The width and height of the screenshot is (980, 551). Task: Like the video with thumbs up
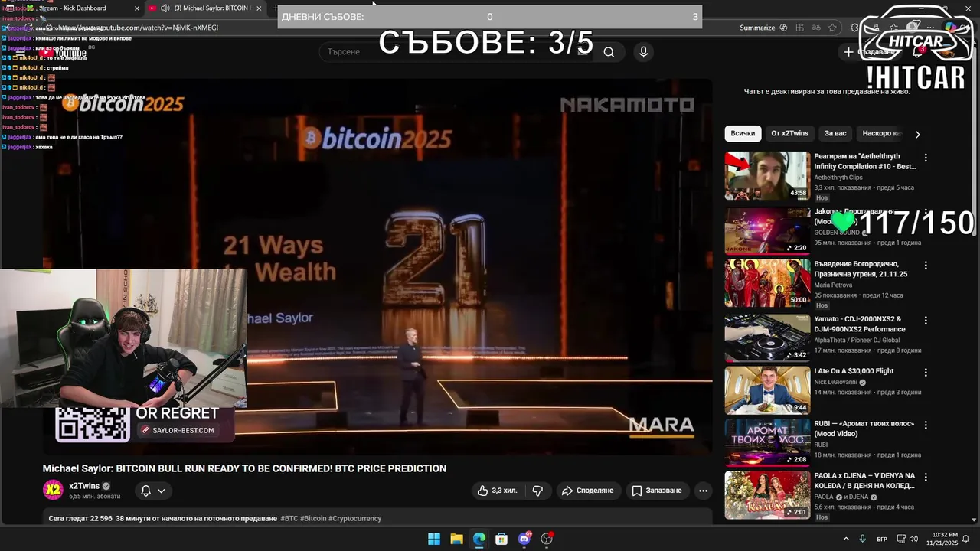[497, 491]
